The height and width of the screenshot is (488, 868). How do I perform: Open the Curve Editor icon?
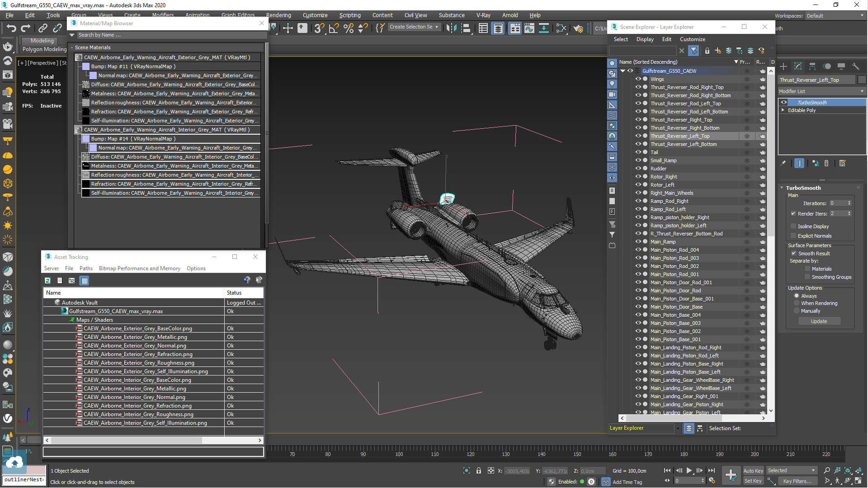529,28
